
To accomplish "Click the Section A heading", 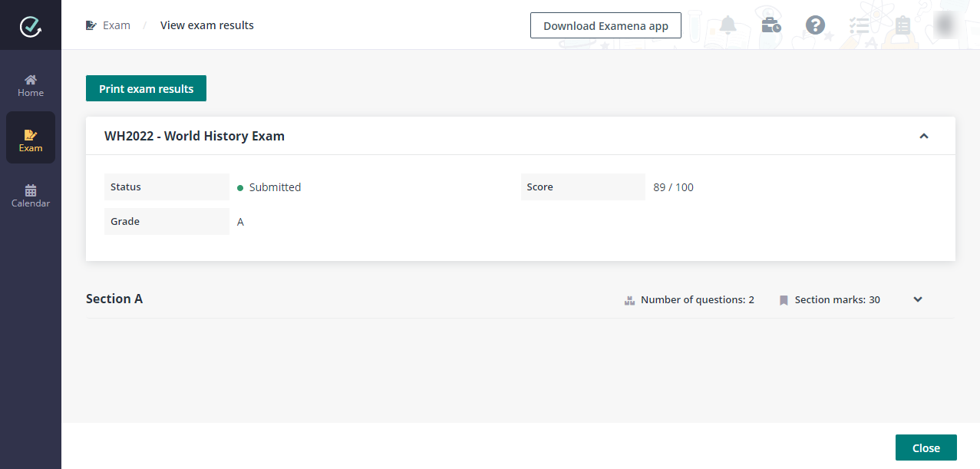I will [114, 299].
